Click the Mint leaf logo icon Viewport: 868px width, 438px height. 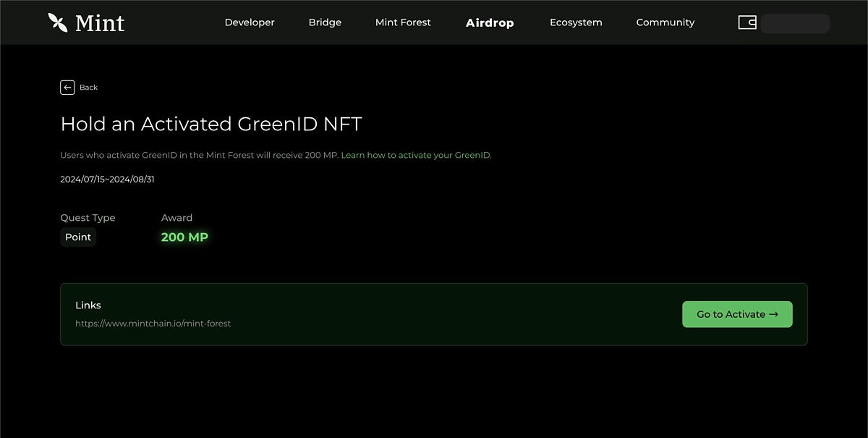(58, 22)
